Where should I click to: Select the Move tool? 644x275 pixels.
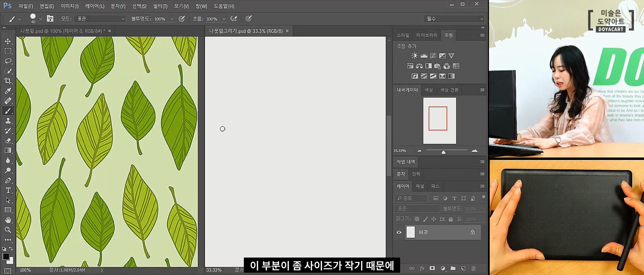tap(8, 41)
